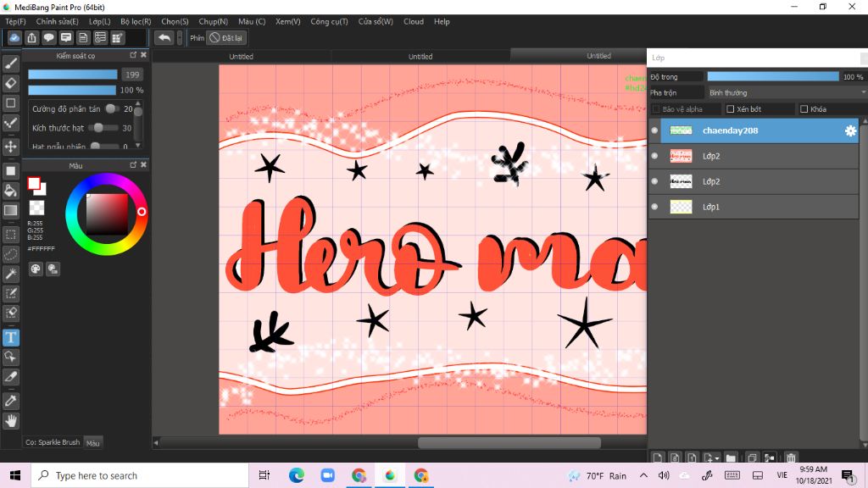Image resolution: width=868 pixels, height=488 pixels.
Task: Open the palette-with-list icon
Action: tap(53, 269)
